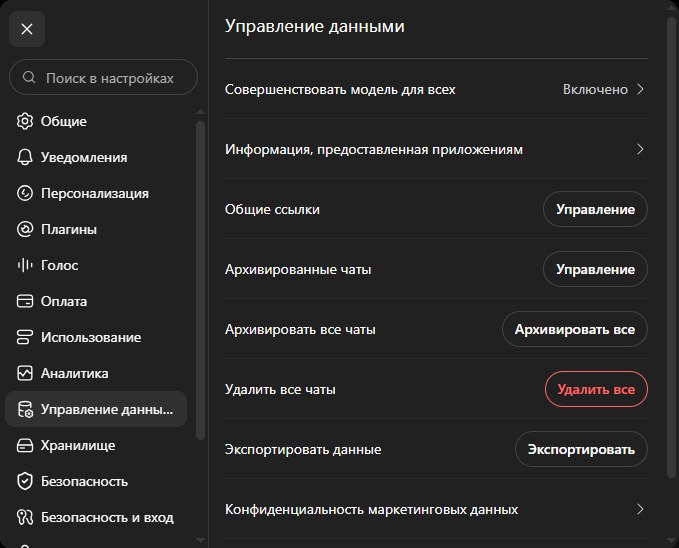Image resolution: width=679 pixels, height=548 pixels.
Task: Click the 'Архивированные чаты' label
Action: (298, 269)
